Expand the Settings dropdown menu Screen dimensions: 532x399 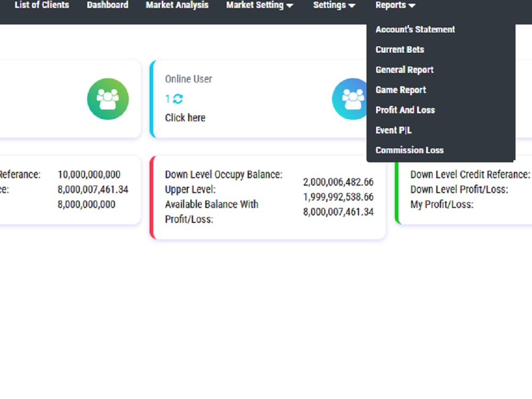coord(334,5)
